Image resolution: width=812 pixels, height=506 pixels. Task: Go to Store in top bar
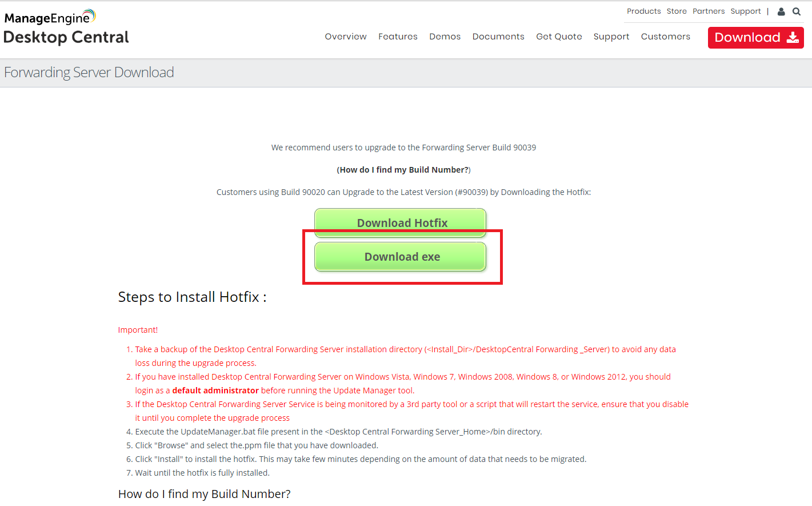[677, 11]
